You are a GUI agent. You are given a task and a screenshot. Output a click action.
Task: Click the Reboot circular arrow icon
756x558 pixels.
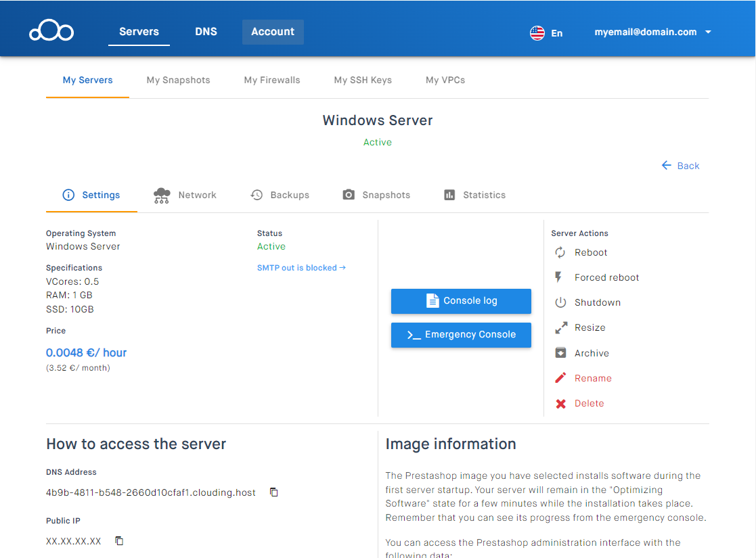(560, 252)
